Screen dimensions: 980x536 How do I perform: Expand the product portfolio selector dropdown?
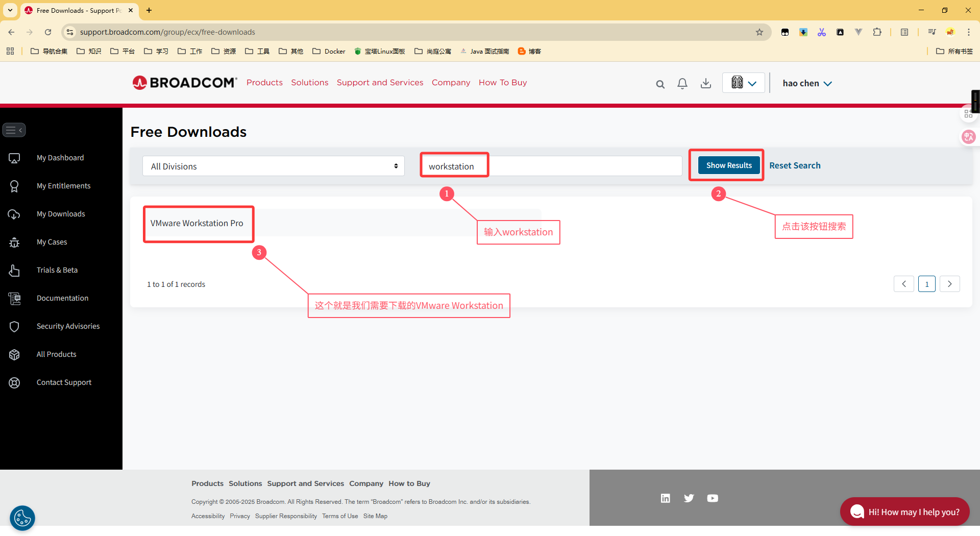point(743,83)
